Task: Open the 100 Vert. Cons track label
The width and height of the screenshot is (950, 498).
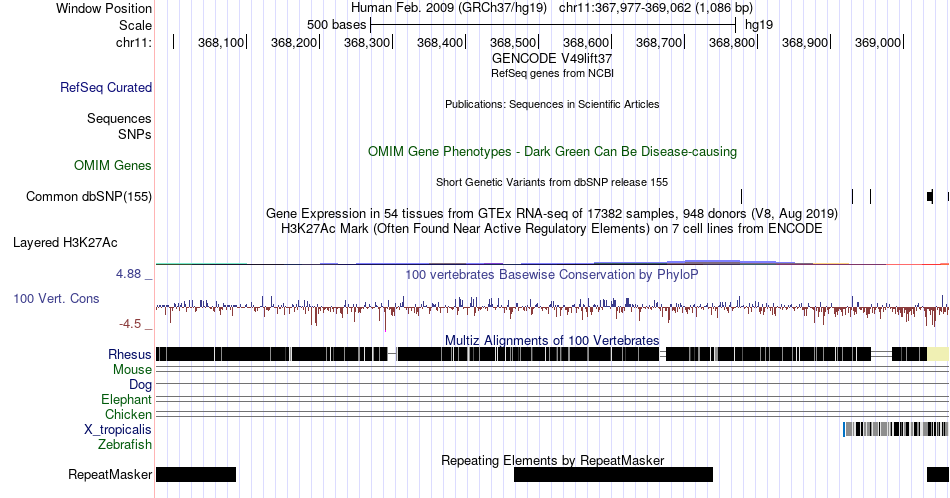Action: (56, 298)
